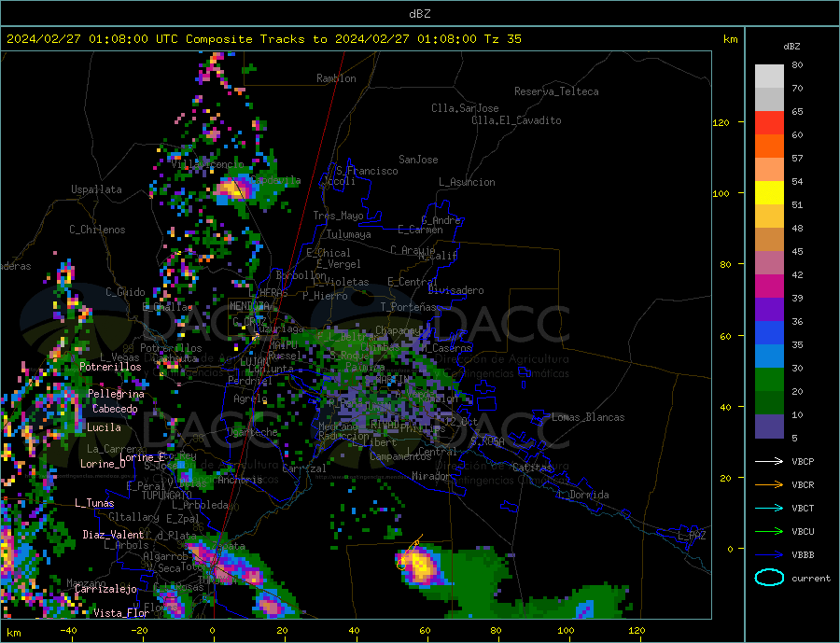The image size is (840, 643).
Task: Click the 'Tz 35' threshold text in header
Action: pyautogui.click(x=502, y=39)
